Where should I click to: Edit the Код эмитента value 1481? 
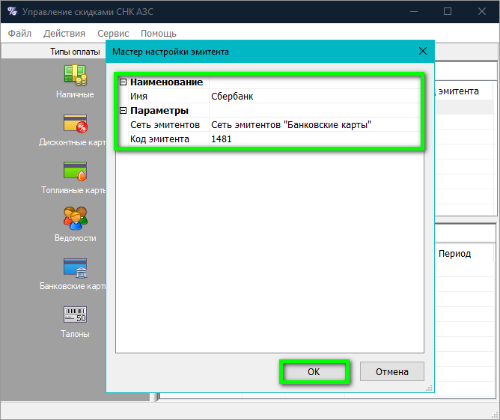click(315, 139)
